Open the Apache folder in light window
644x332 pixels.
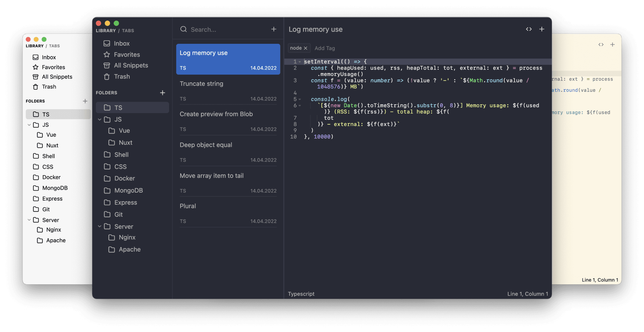[51, 241]
